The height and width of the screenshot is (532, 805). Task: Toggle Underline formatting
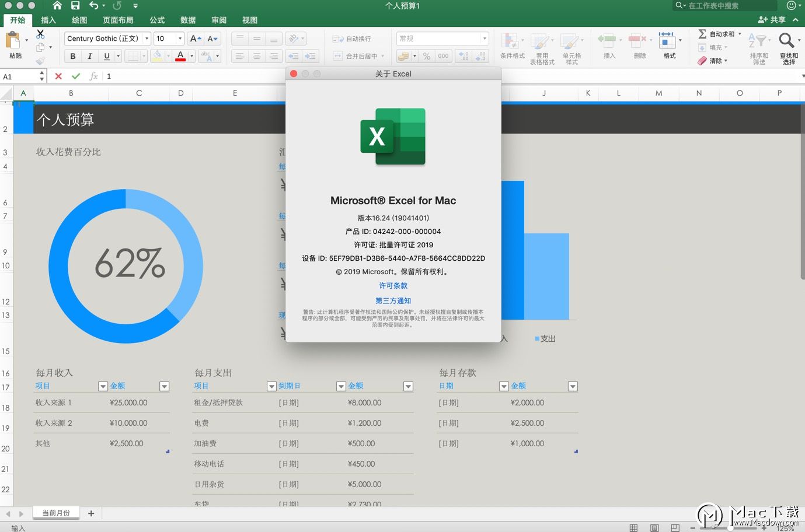107,56
